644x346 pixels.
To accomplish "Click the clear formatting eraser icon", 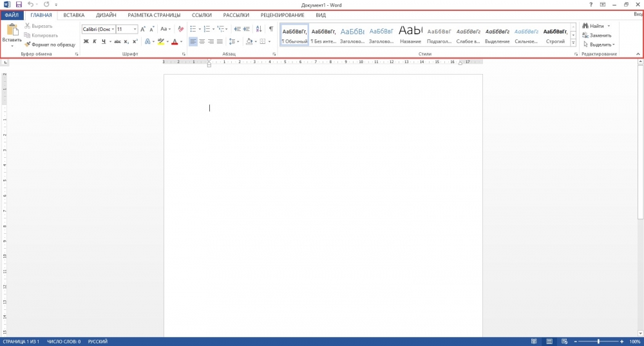I will coord(180,29).
